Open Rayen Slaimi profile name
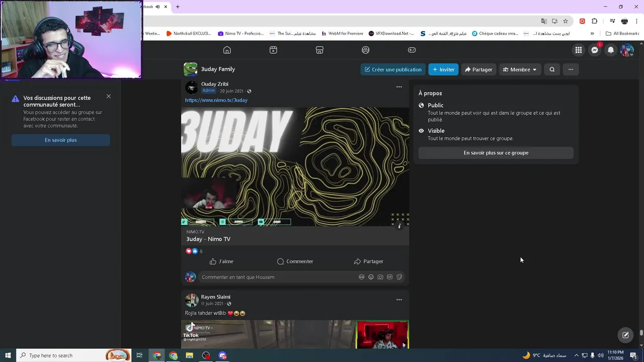 [x=216, y=297]
